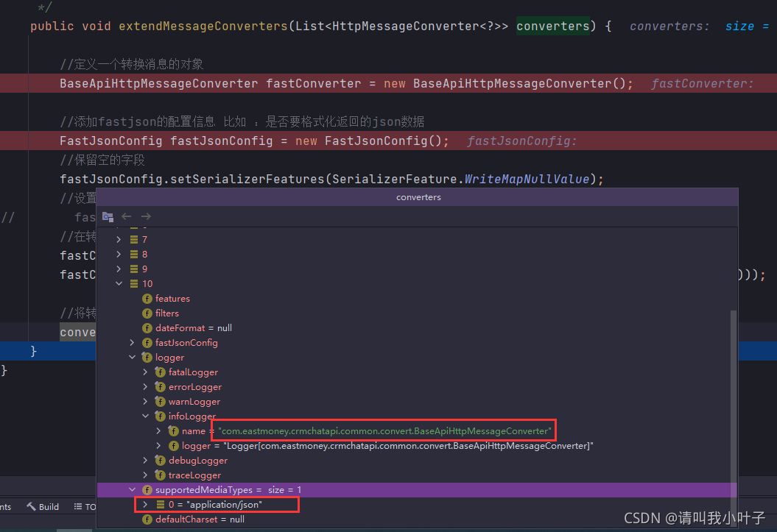Viewport: 777px width, 532px height.
Task: Click field icon next to fastJsonConfig
Action: 147,342
